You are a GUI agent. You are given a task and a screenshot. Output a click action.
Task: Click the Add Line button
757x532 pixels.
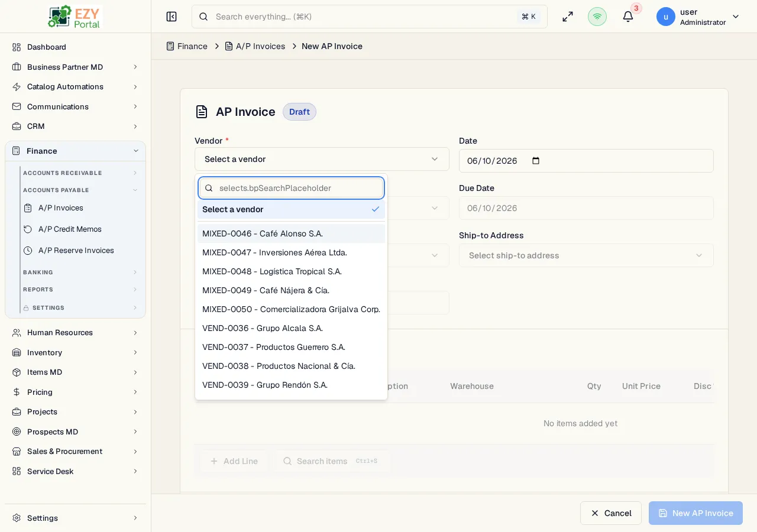234,461
